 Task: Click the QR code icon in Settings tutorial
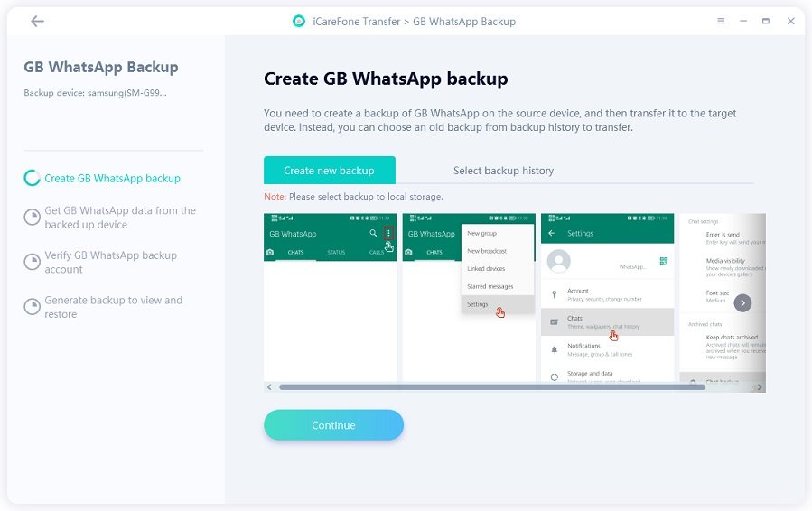pos(663,261)
